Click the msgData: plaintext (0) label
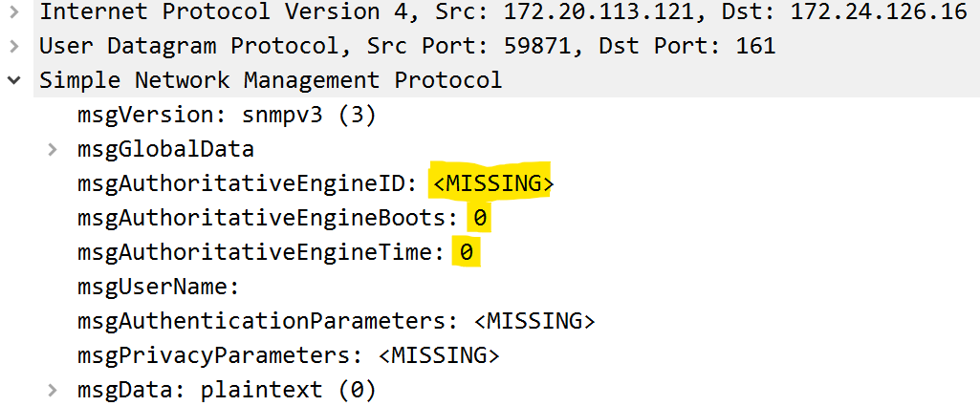The height and width of the screenshot is (406, 980). [227, 390]
